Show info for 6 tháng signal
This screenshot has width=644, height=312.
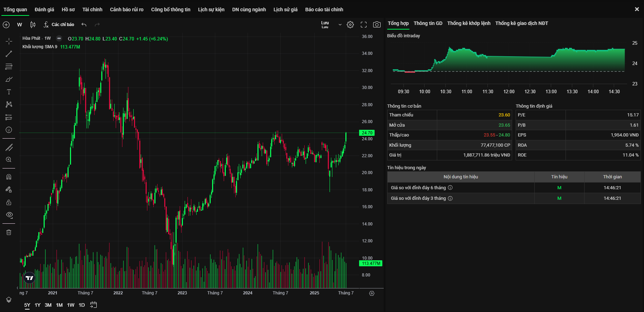pyautogui.click(x=450, y=188)
